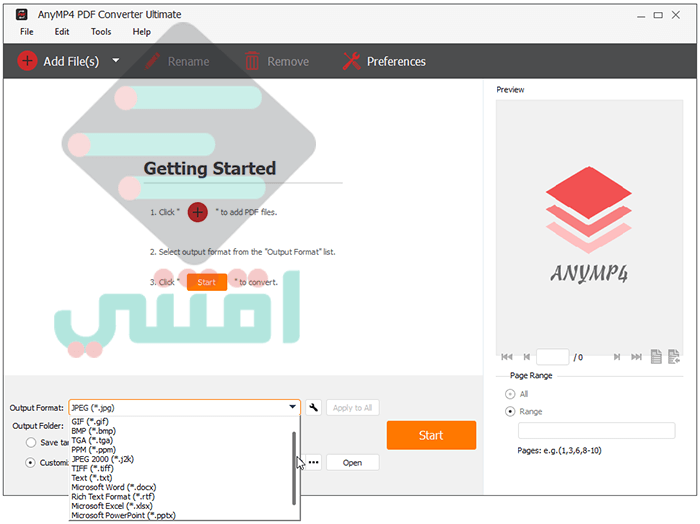Viewport: 700px width, 524px height.
Task: Open the Tools menu
Action: (x=101, y=32)
